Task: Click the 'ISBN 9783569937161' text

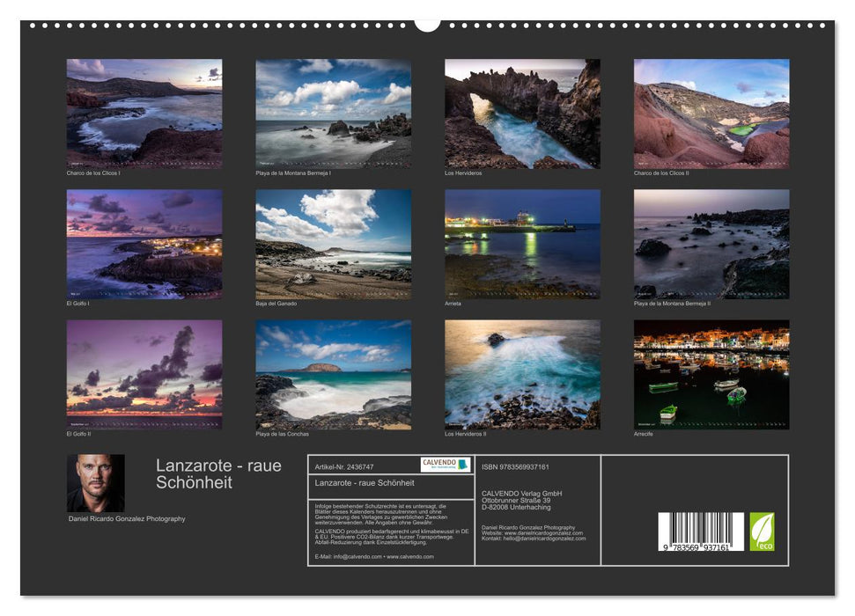Action: click(x=515, y=467)
